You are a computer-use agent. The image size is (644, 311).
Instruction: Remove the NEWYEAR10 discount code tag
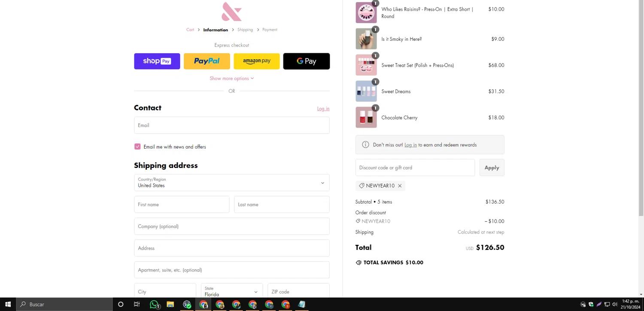click(400, 186)
